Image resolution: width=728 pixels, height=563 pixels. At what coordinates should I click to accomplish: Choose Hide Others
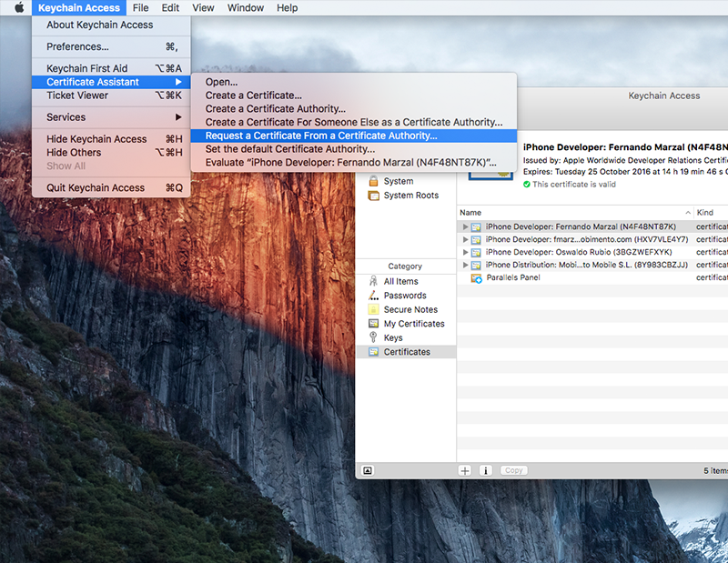(x=111, y=152)
